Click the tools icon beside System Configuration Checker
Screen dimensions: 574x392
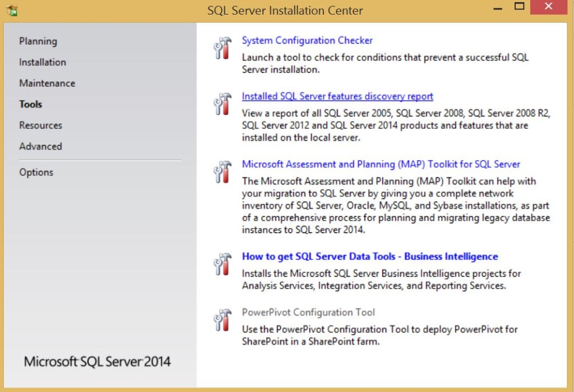tap(222, 48)
